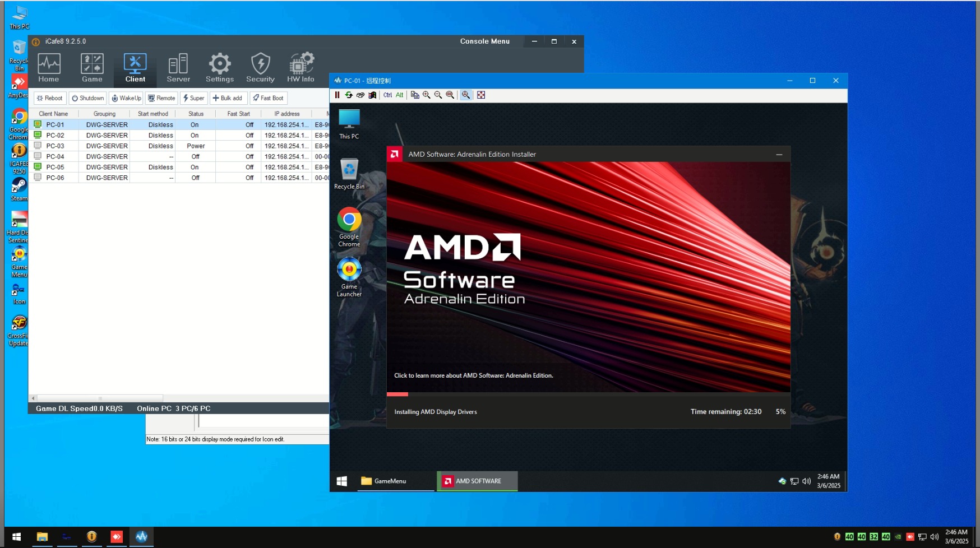Open the Security shield section
Viewport: 980px width, 548px height.
click(x=260, y=68)
